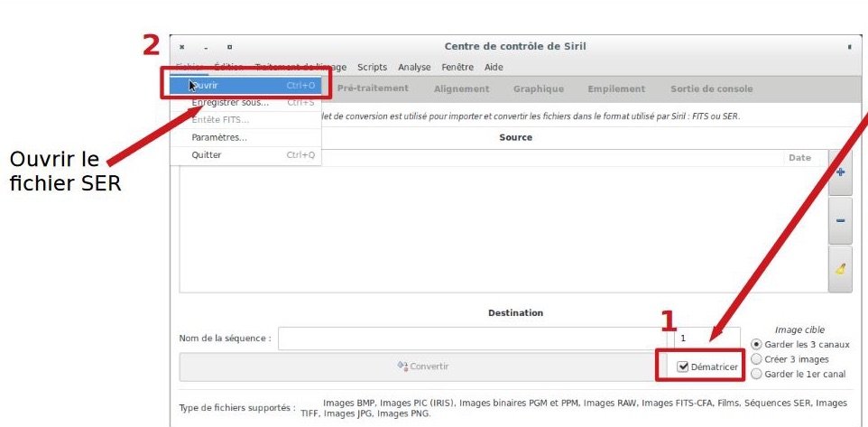Open Paramètres... from the menu

pos(245,137)
